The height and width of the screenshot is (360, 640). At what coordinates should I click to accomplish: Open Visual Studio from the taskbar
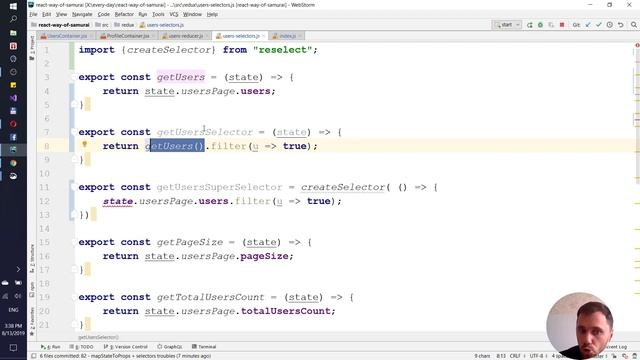[13, 98]
